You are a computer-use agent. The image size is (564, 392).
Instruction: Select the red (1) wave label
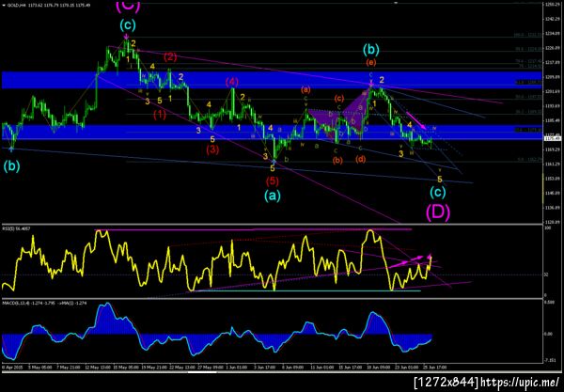[160, 115]
